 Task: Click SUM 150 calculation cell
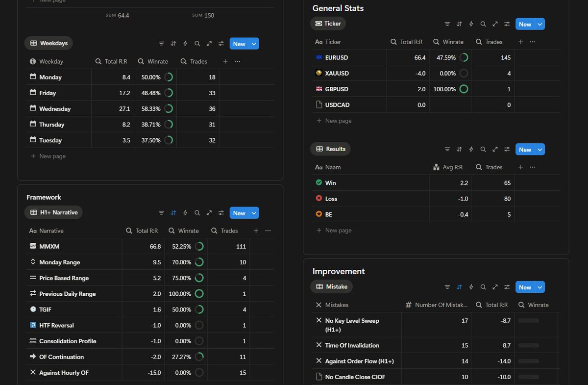tap(203, 15)
